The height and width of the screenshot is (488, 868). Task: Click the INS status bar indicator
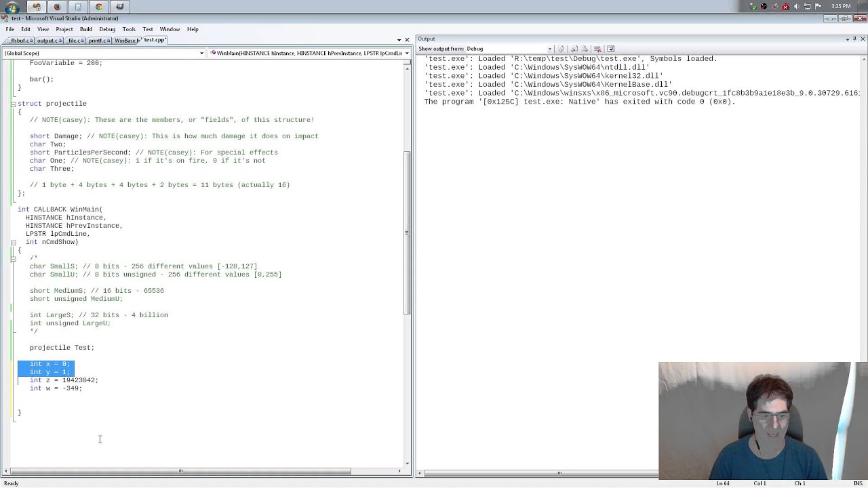point(858,483)
